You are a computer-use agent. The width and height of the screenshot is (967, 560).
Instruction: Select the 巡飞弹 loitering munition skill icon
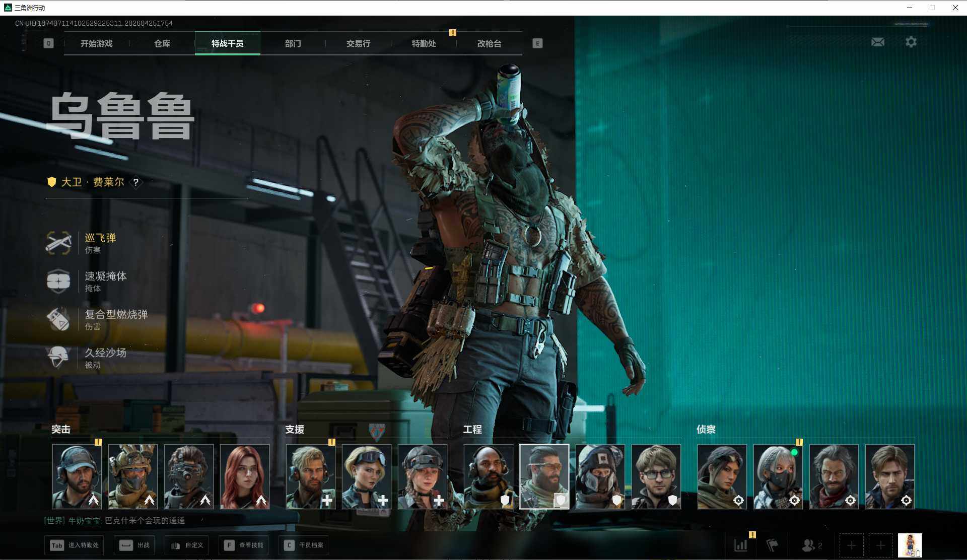click(x=58, y=243)
